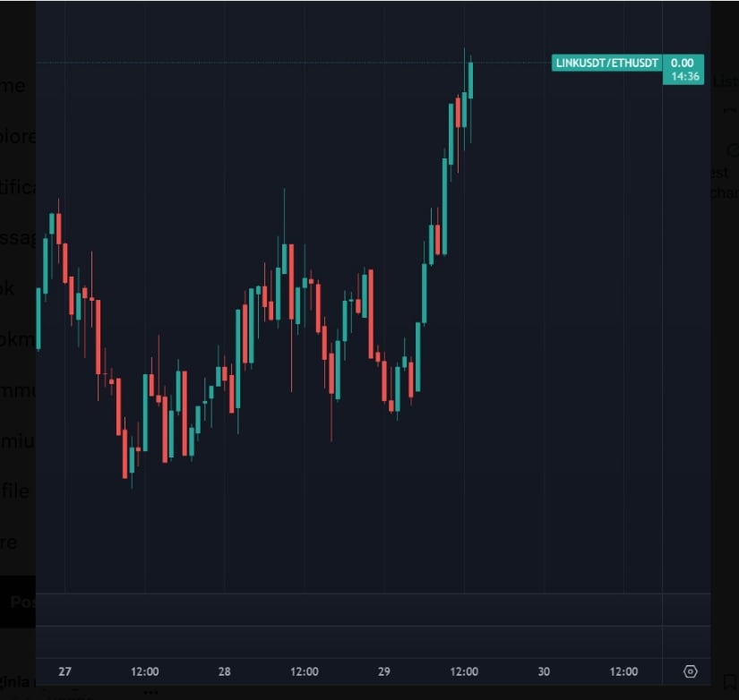Click the 0.00 price value label
This screenshot has height=700, width=739.
pyautogui.click(x=683, y=63)
